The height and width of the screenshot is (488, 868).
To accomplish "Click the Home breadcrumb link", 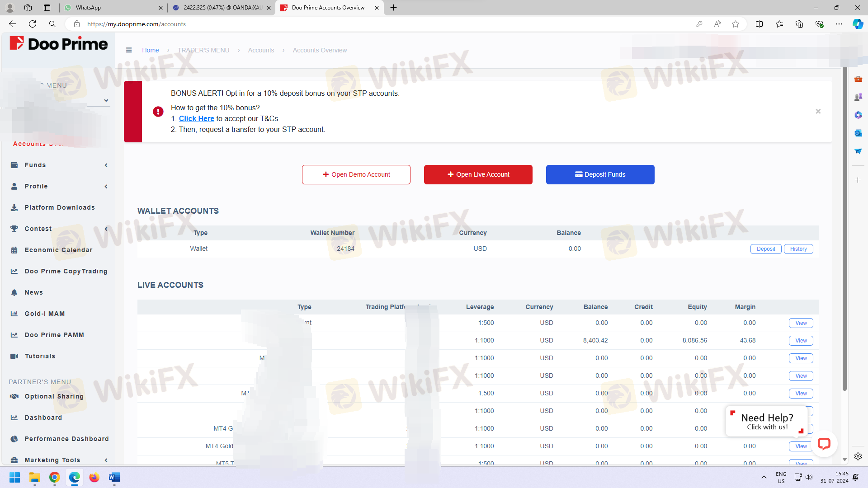I will [x=150, y=50].
